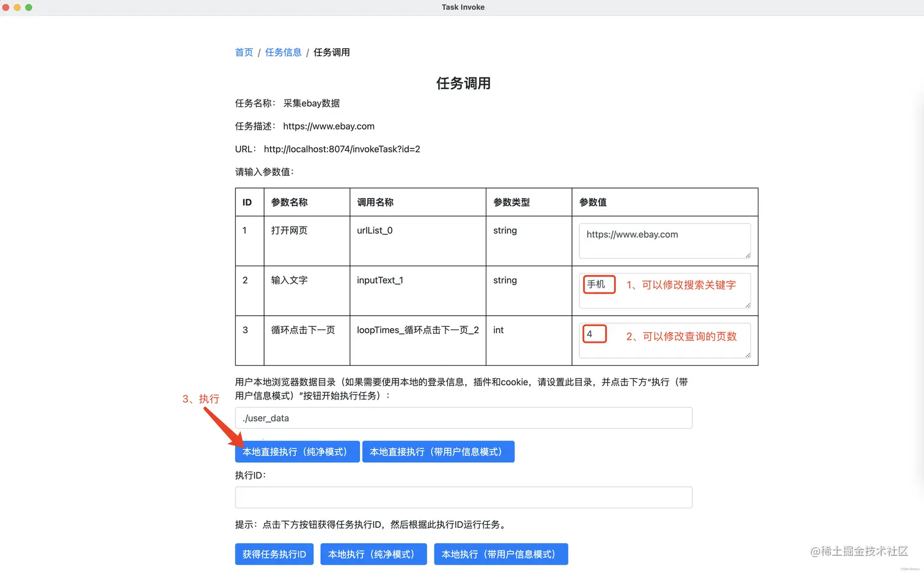Click the invokeTask URL text
The image size is (924, 573).
pos(342,148)
